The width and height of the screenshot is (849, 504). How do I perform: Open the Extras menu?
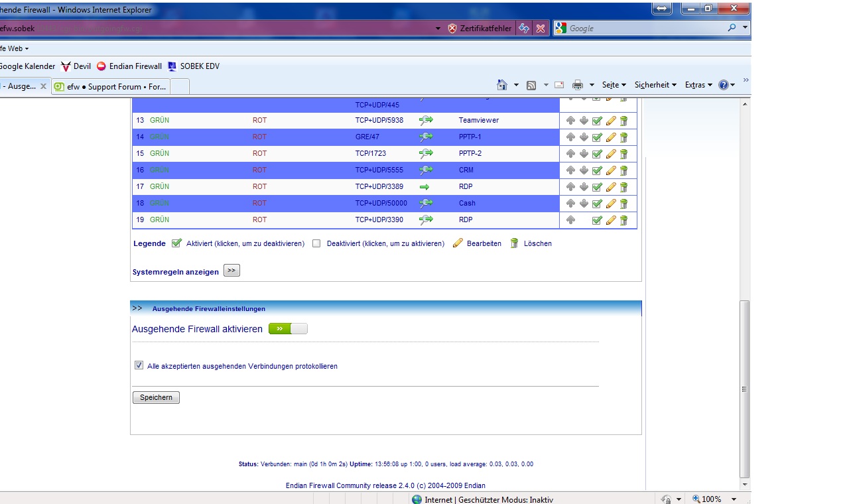point(698,85)
